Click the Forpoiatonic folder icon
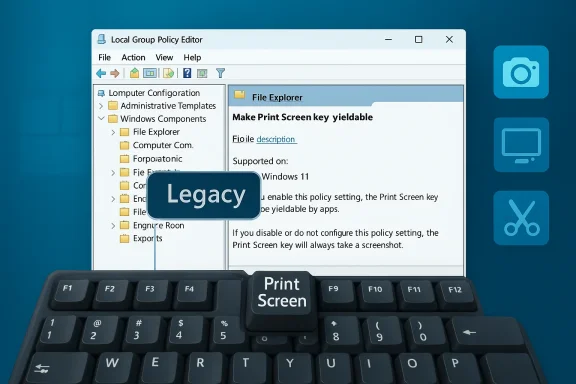Image resolution: width=576 pixels, height=384 pixels. 125,159
